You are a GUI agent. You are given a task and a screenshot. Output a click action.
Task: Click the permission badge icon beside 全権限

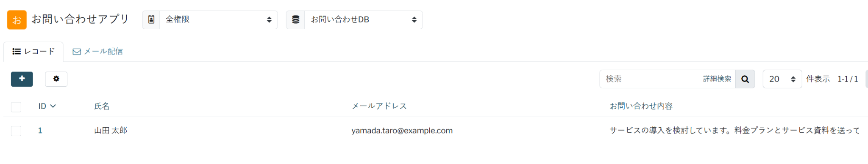[151, 20]
